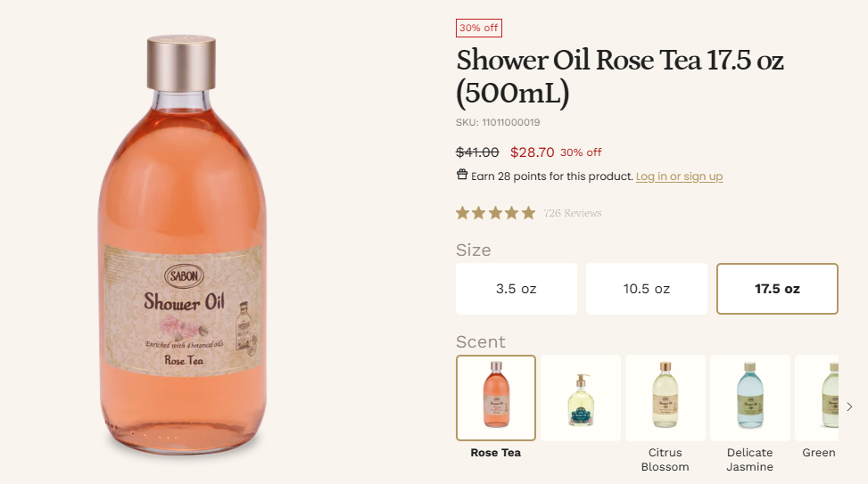
Task: Click the gift icon beside Earn points
Action: click(x=462, y=175)
